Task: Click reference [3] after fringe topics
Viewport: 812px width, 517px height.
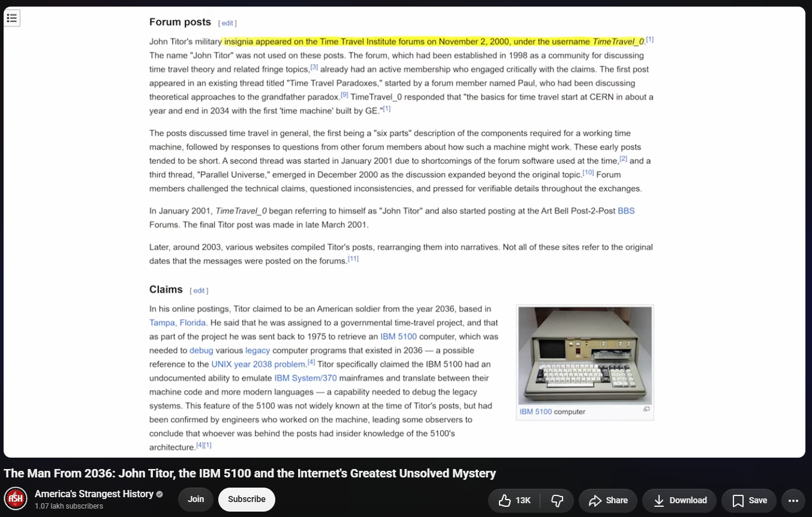Action: pyautogui.click(x=314, y=67)
